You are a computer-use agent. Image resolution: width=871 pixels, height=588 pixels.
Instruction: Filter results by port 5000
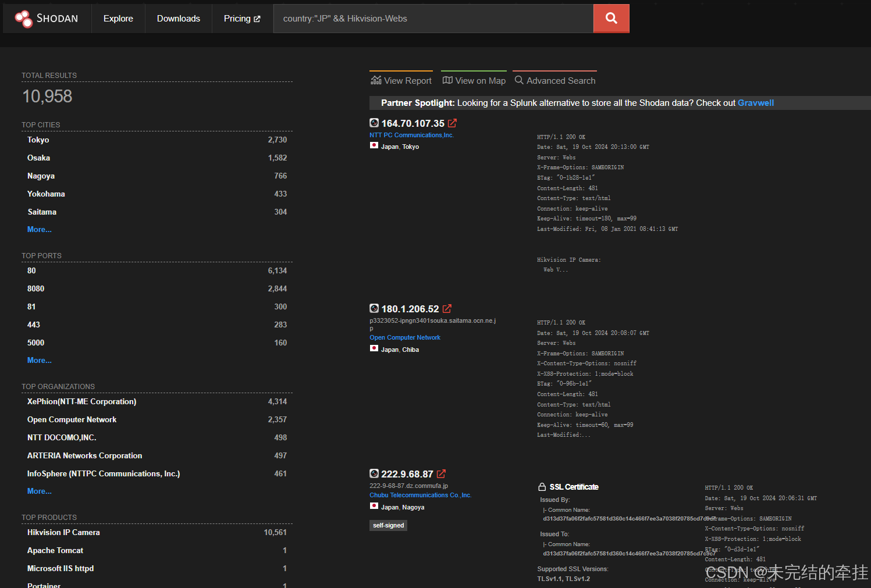click(x=157, y=343)
